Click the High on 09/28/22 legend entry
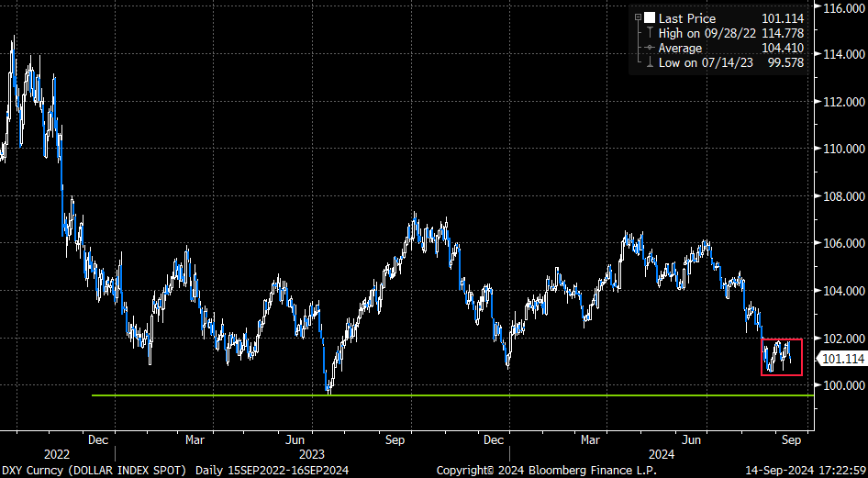Screen dimensions: 868x478 coord(730,33)
